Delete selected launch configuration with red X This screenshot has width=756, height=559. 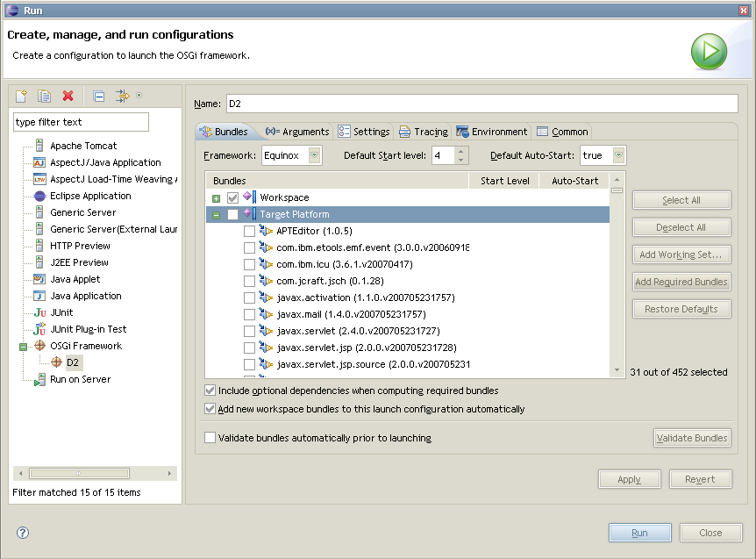(68, 96)
